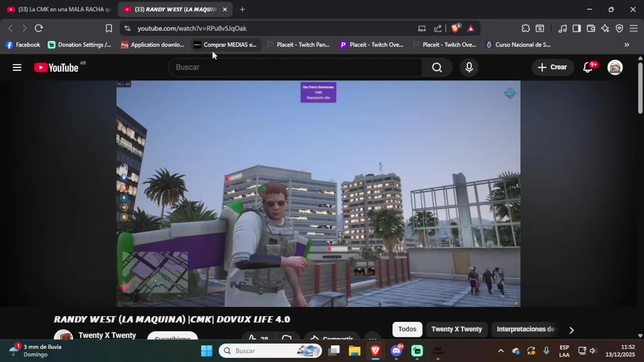Click the YouTube Buscar search field
This screenshot has height=362, width=644.
tap(295, 67)
